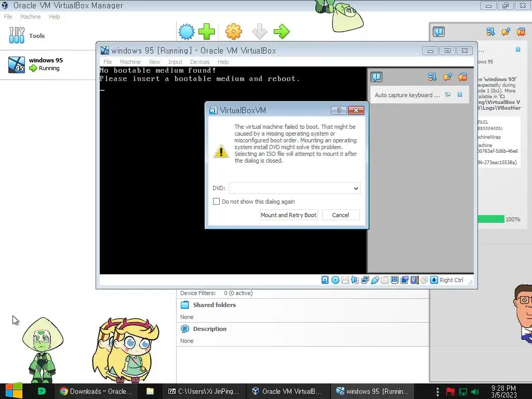Click CPU/virtualization indicator in status bar

[x=414, y=280]
